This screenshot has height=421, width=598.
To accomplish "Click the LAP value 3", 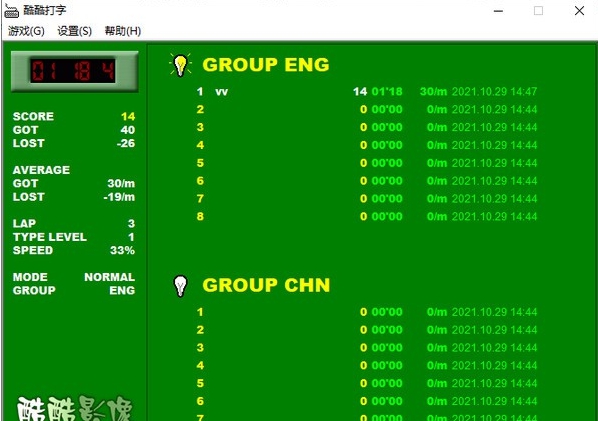I will pos(132,223).
